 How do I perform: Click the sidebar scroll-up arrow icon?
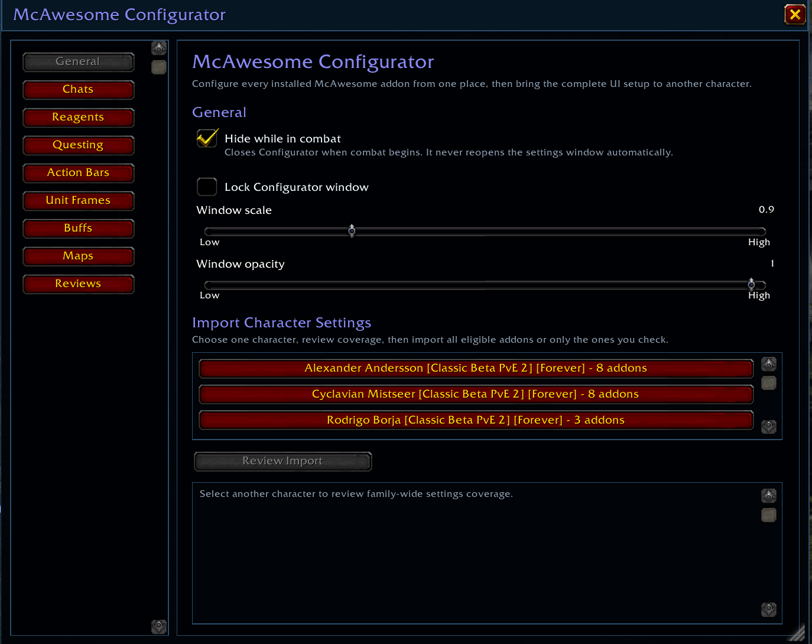pos(159,48)
